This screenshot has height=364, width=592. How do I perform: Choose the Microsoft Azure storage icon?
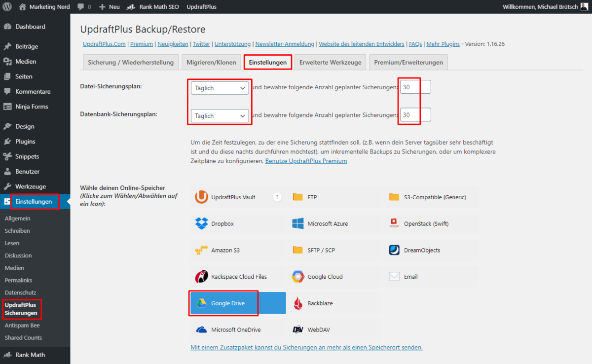[297, 223]
